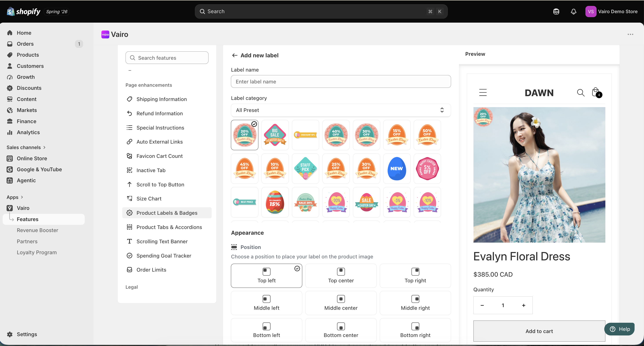Click the preview search magnifier icon
644x346 pixels.
581,93
